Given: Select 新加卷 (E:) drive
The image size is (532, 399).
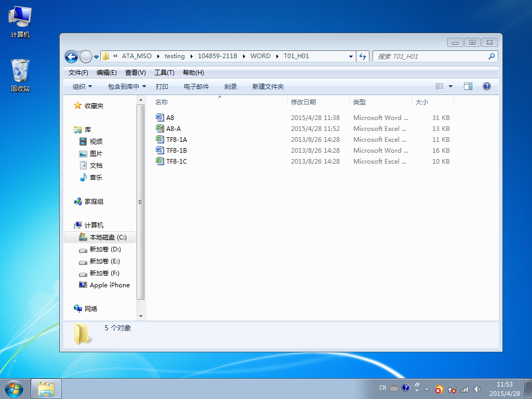Looking at the screenshot, I should pos(100,261).
